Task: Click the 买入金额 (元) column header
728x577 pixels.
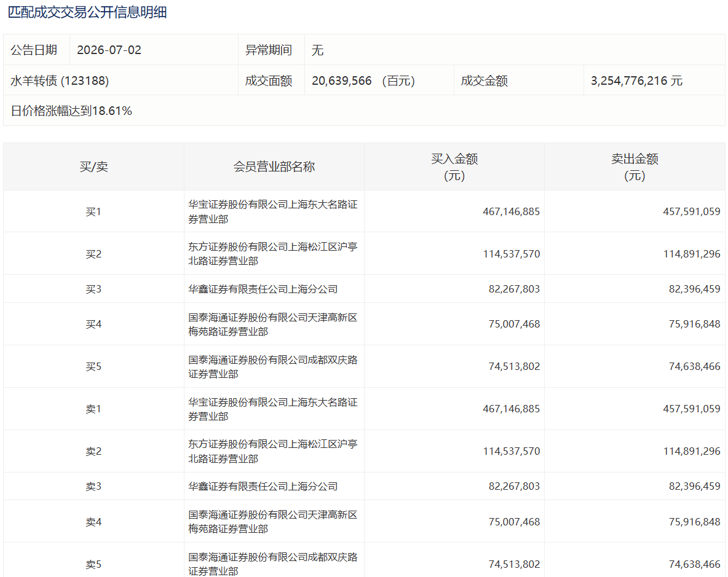Action: (x=454, y=167)
